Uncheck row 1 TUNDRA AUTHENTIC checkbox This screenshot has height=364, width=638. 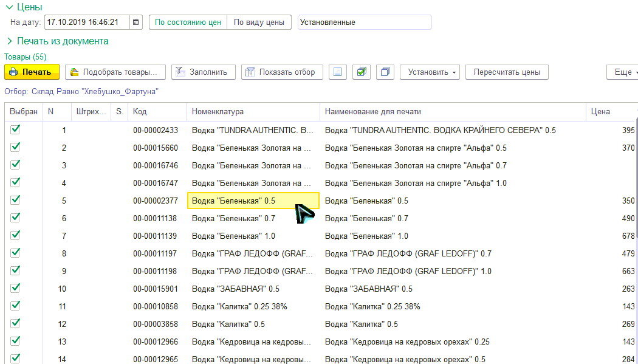point(15,129)
